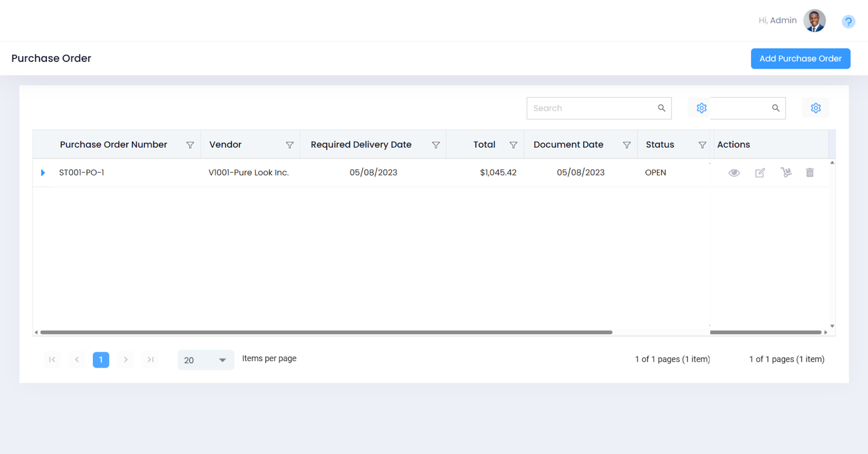
Task: Open filter menu for Required Delivery Date
Action: (436, 145)
